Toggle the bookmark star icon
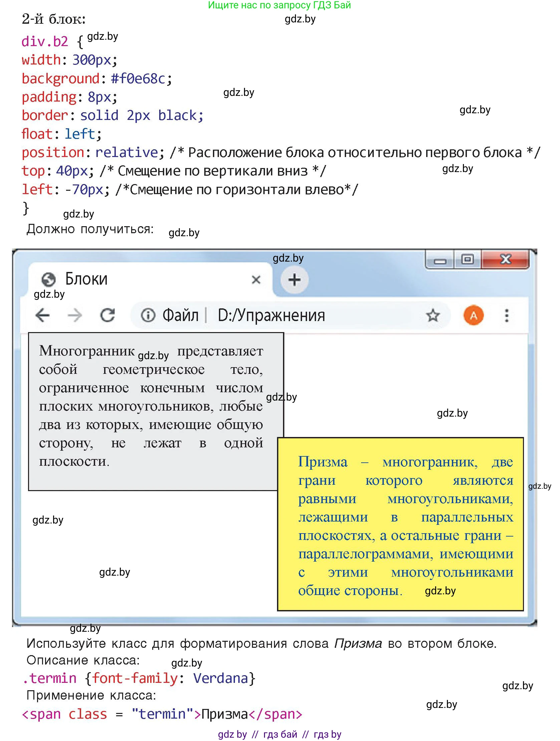This screenshot has width=560, height=741. (433, 315)
